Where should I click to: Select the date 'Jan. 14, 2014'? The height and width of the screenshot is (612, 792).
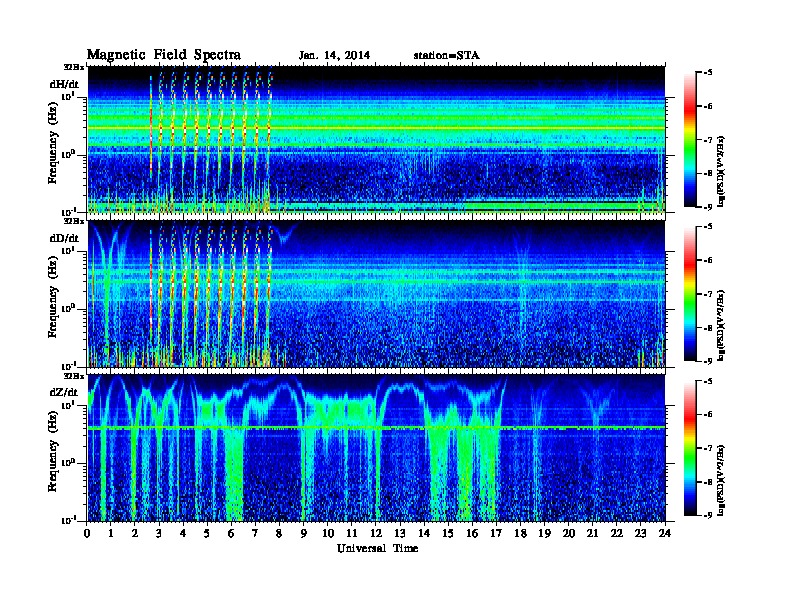point(334,56)
